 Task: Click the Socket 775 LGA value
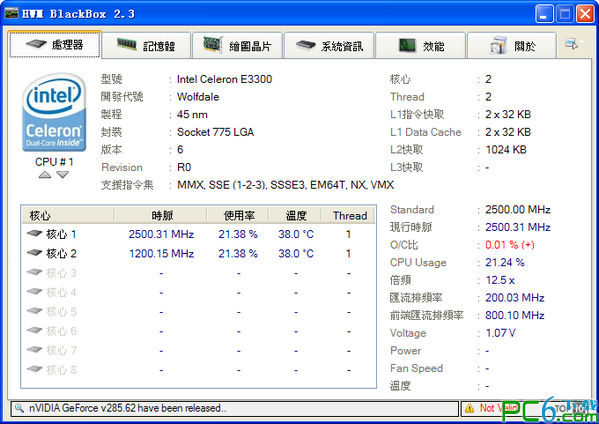click(x=215, y=132)
